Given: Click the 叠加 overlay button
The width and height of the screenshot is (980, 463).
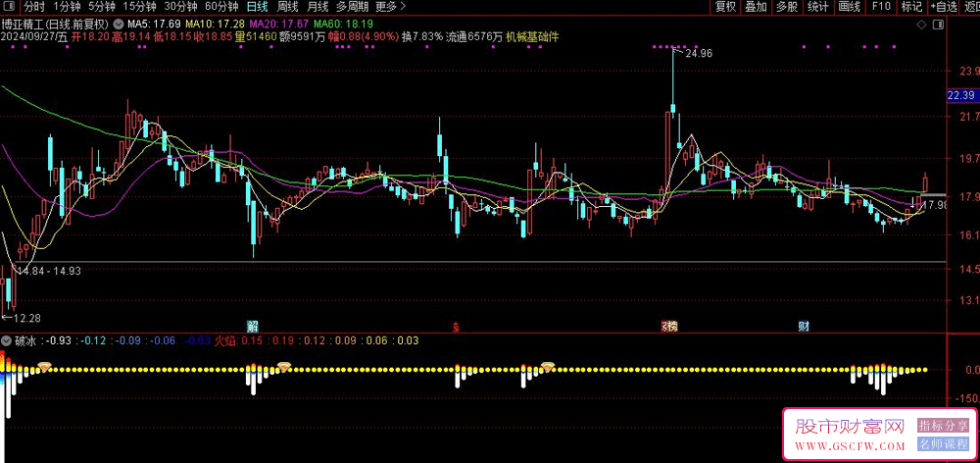Looking at the screenshot, I should tap(756, 7).
